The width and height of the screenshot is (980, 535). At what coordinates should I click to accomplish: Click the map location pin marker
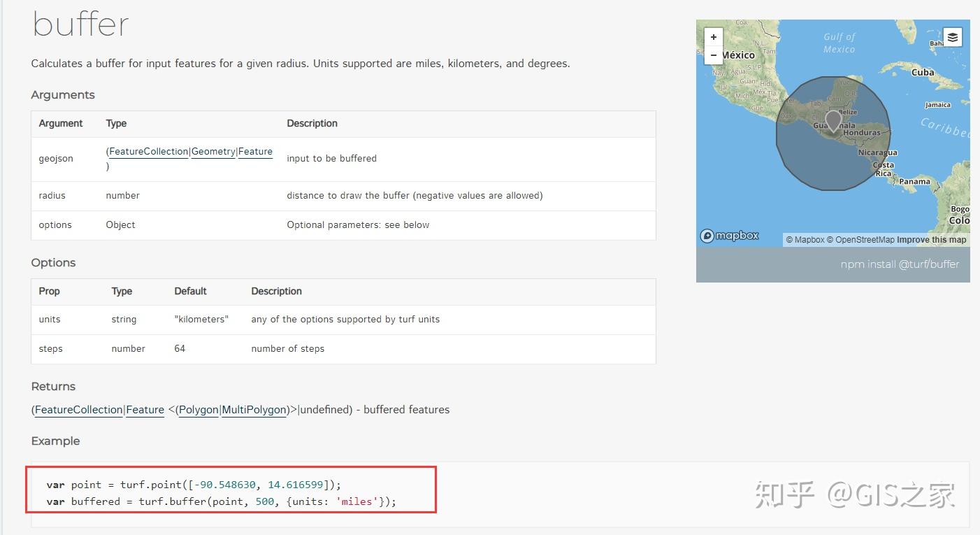pyautogui.click(x=833, y=121)
